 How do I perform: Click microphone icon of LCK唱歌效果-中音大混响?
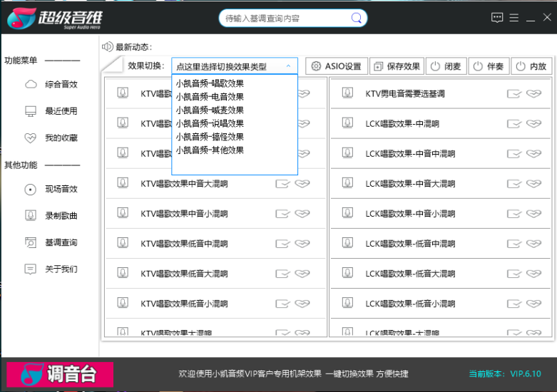coord(347,183)
